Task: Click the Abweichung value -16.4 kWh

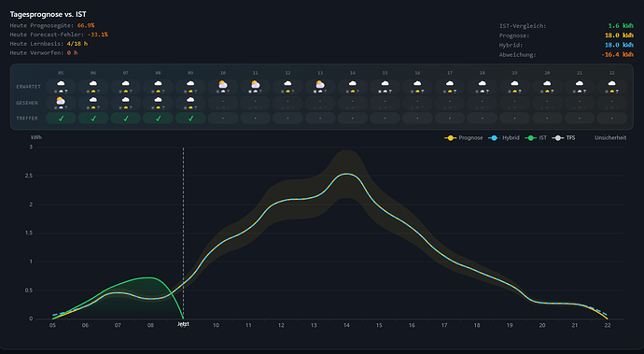Action: pos(617,54)
